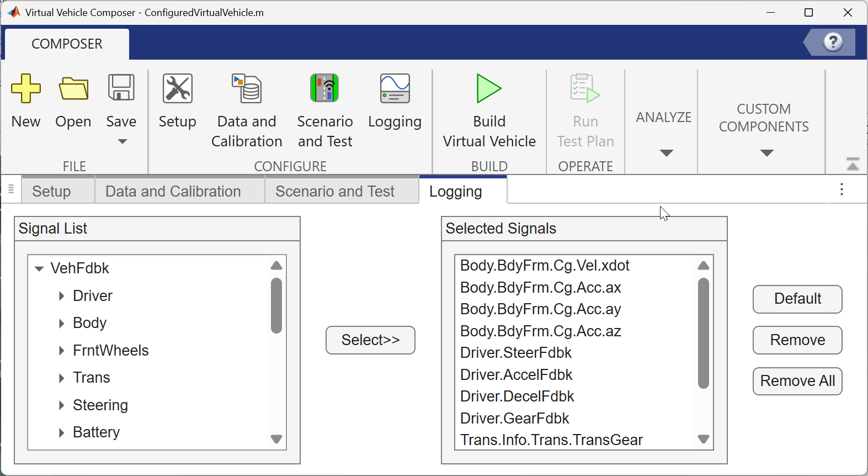This screenshot has width=868, height=476.
Task: Select the Steering tree label
Action: click(100, 405)
